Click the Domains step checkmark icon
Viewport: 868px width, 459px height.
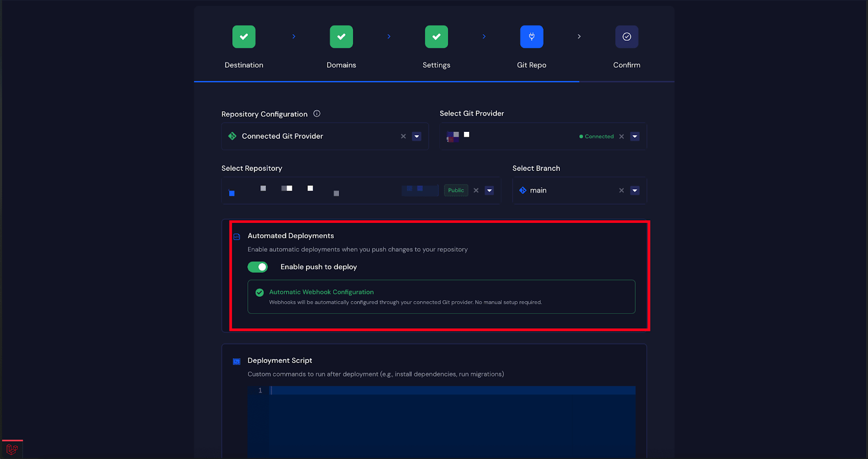[x=341, y=37]
